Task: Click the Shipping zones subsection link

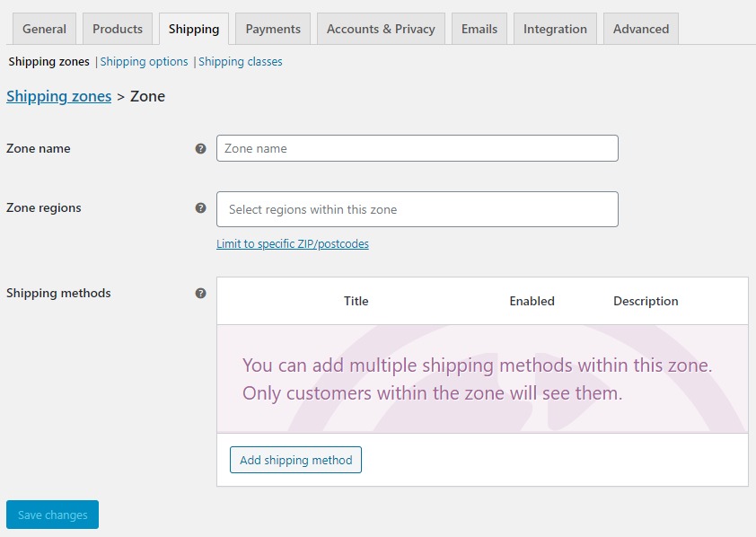Action: point(48,61)
